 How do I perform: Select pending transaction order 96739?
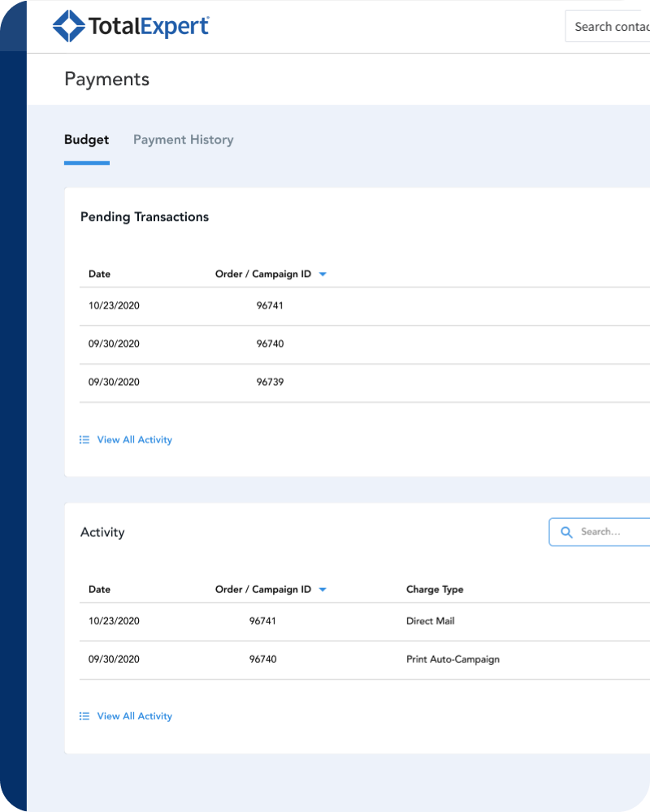270,382
